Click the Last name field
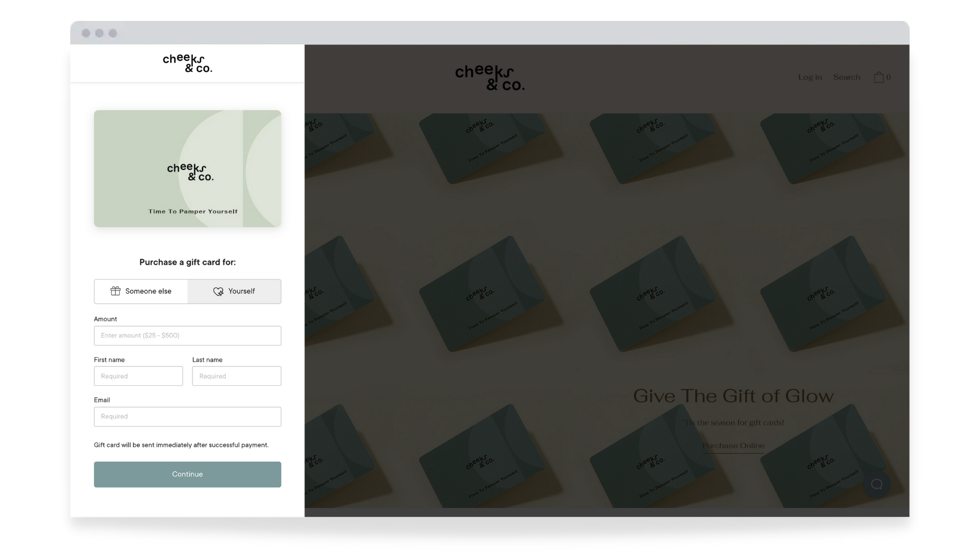 point(236,376)
